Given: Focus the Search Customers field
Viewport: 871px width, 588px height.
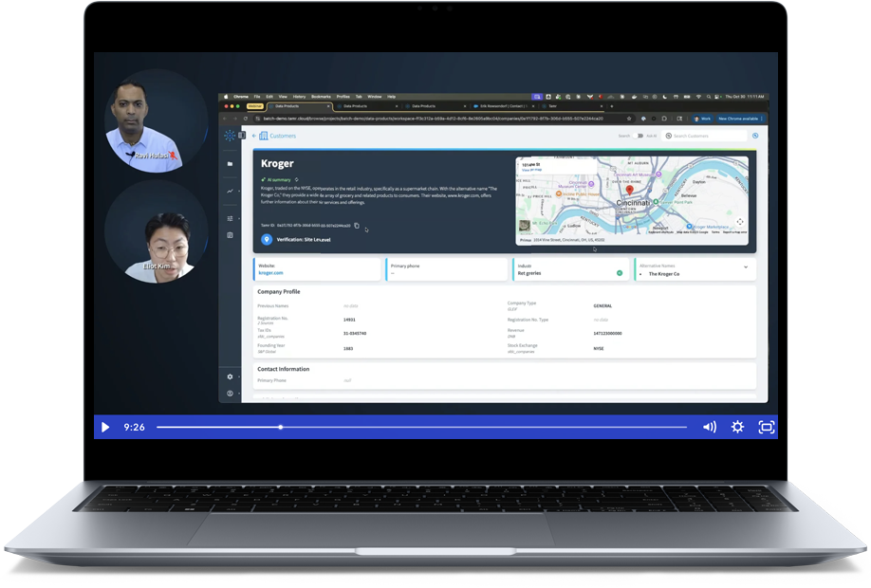Looking at the screenshot, I should click(x=704, y=136).
